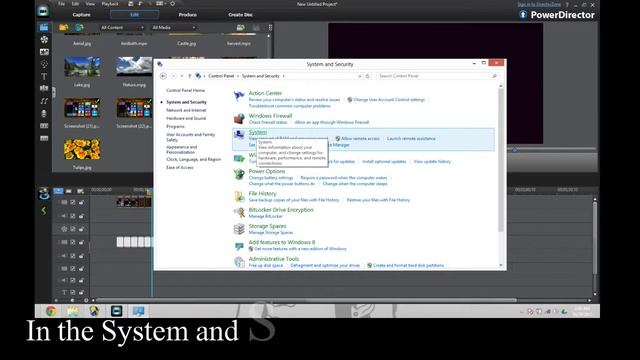Refresh the Control Panel address bar
The height and width of the screenshot is (360, 640).
click(367, 76)
